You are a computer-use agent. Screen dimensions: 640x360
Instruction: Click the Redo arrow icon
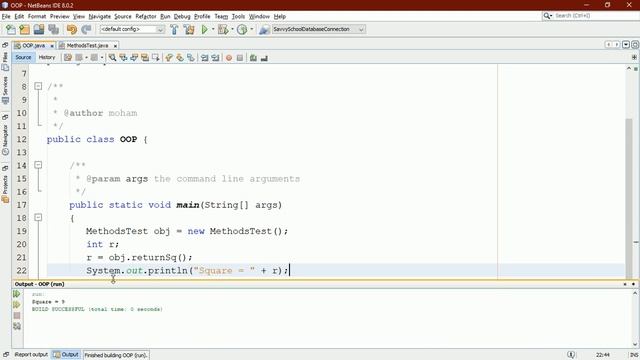tap(86, 29)
